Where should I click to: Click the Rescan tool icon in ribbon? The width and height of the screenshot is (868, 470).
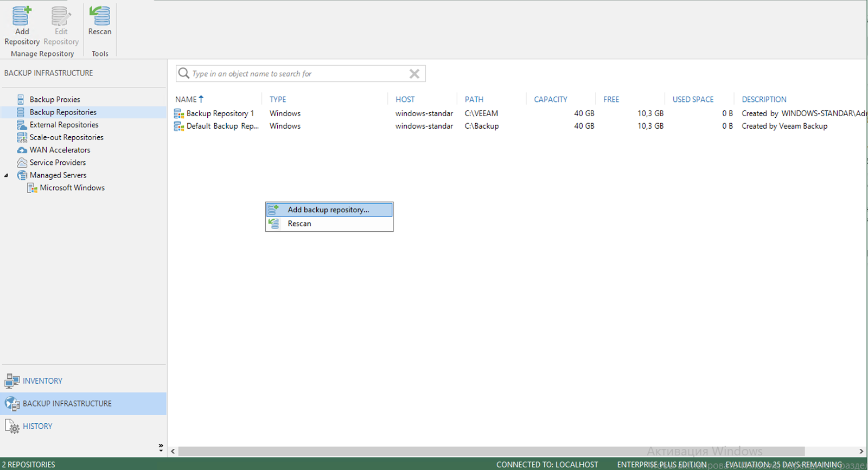[x=100, y=16]
